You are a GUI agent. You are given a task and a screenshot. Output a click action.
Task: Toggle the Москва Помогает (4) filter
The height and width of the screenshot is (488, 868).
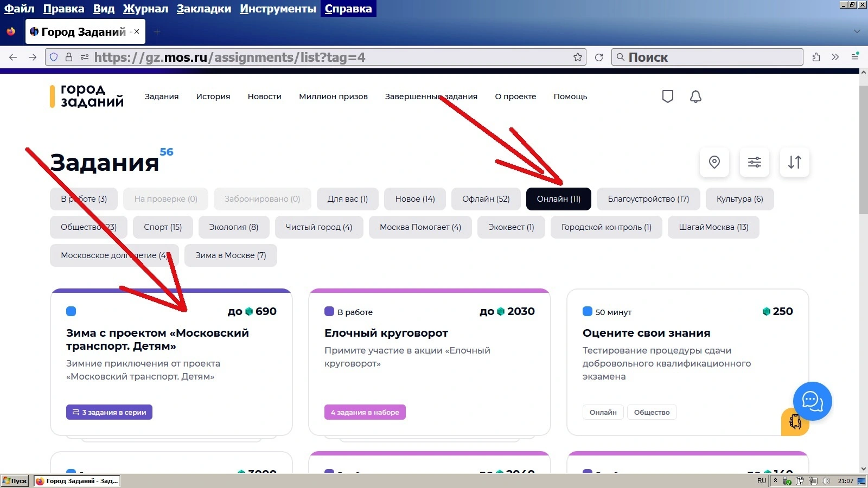coord(420,227)
